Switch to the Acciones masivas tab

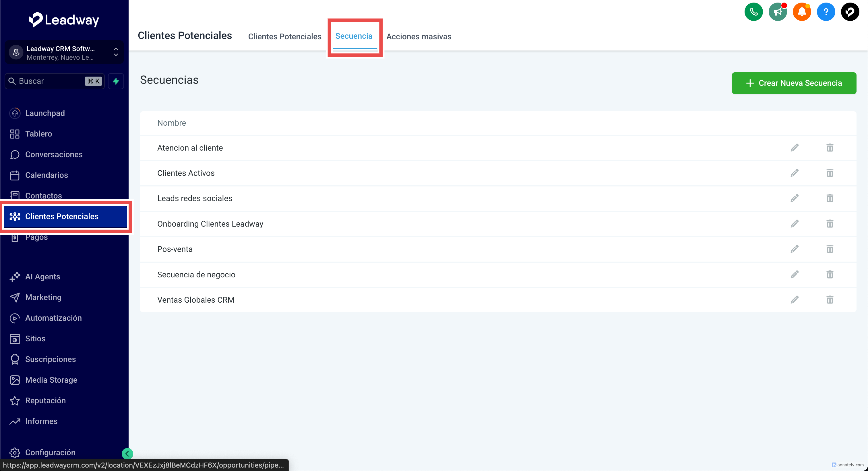coord(418,36)
